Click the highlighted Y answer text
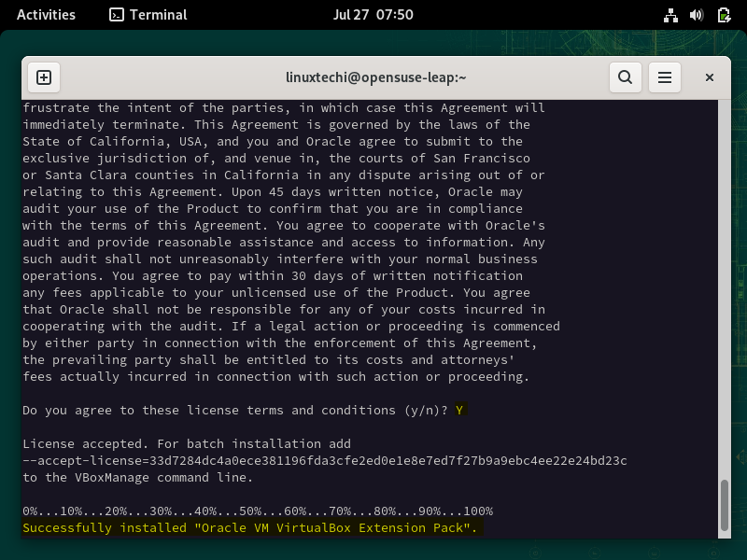The width and height of the screenshot is (747, 560). coord(459,410)
